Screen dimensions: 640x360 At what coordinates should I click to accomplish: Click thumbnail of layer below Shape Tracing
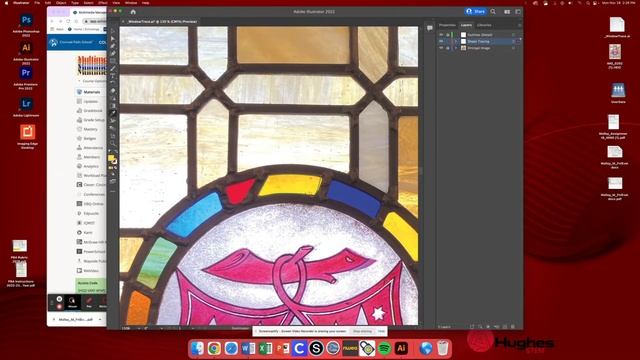[x=463, y=48]
